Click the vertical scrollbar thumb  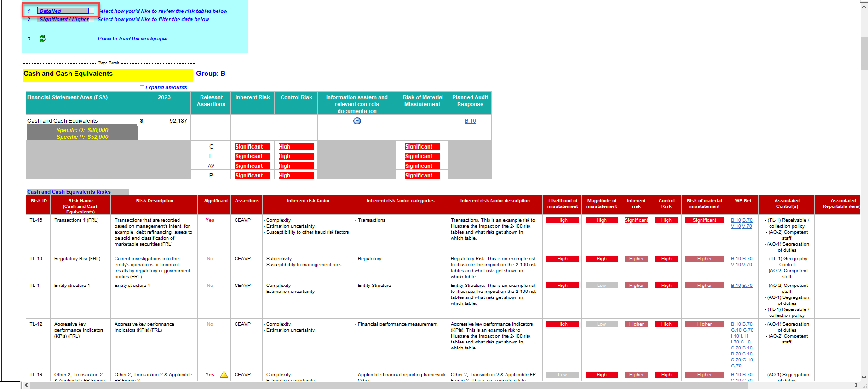(864, 53)
